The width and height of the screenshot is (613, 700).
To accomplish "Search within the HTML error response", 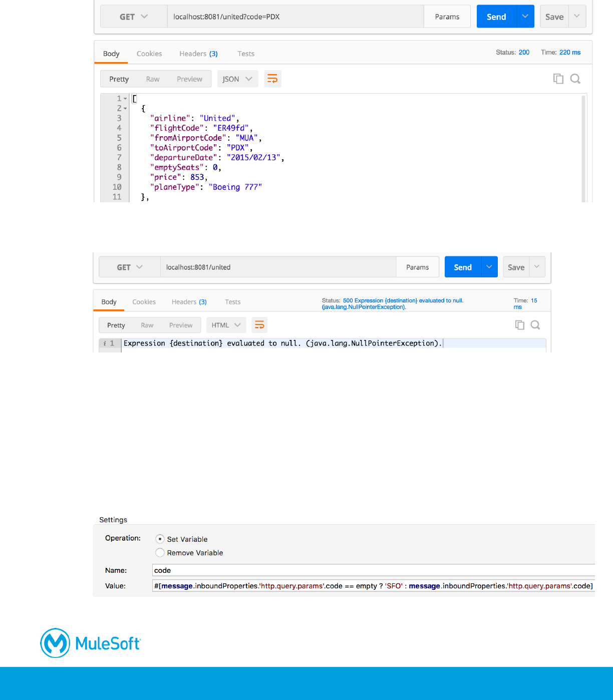I will tap(535, 325).
